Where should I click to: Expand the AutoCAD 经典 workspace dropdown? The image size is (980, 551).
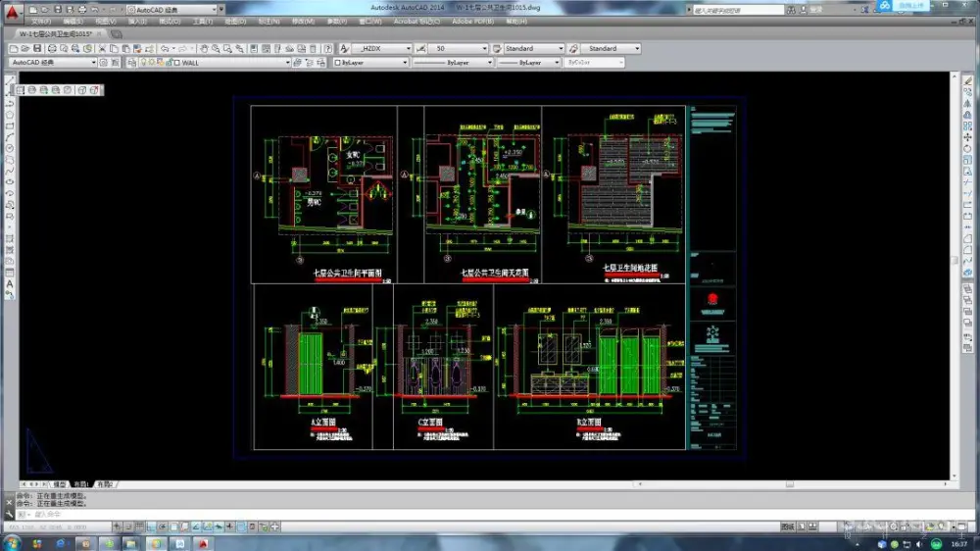[x=94, y=62]
